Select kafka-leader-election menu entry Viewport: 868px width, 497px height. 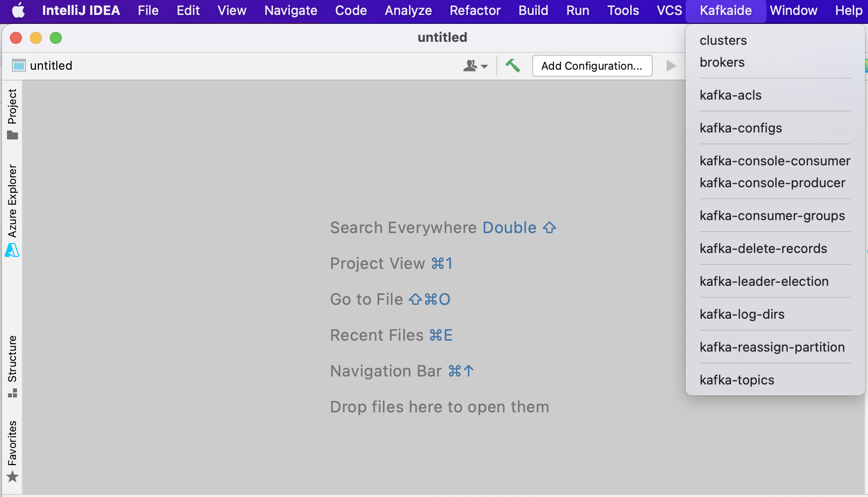click(775, 281)
